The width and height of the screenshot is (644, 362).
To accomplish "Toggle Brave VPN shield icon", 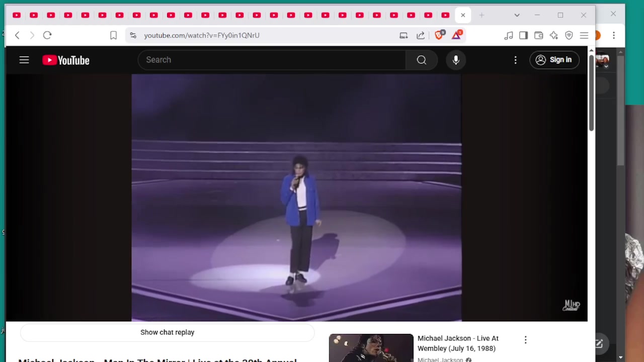I will click(x=569, y=35).
